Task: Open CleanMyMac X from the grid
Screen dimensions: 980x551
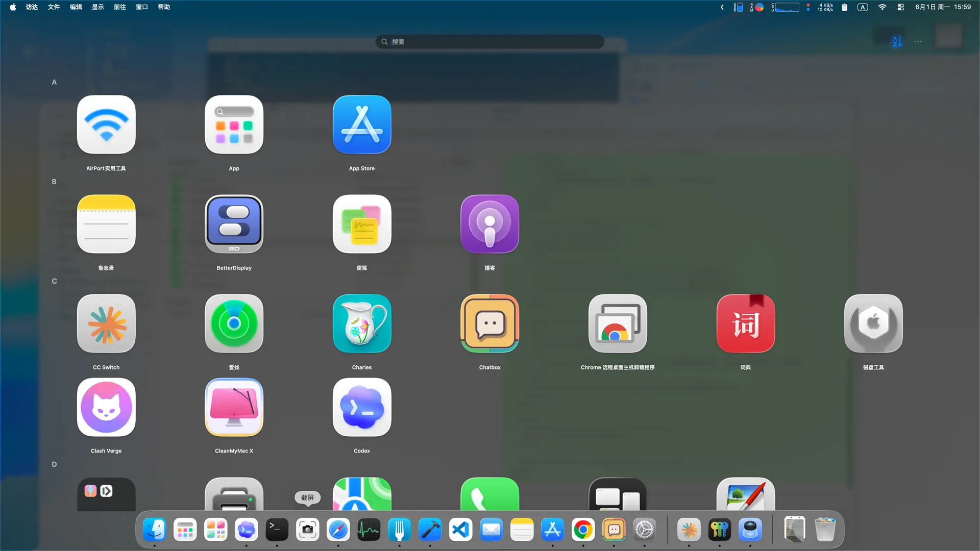Action: click(234, 407)
